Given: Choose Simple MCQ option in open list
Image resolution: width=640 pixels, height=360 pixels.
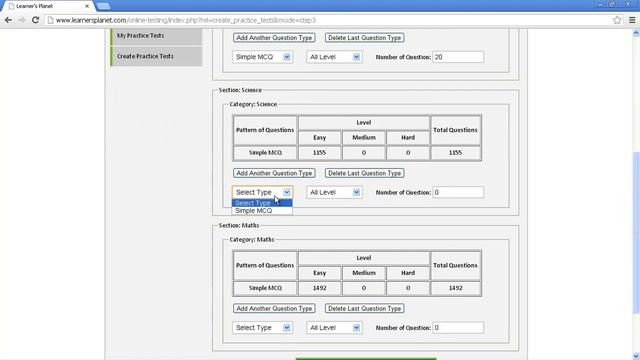Looking at the screenshot, I should [262, 211].
